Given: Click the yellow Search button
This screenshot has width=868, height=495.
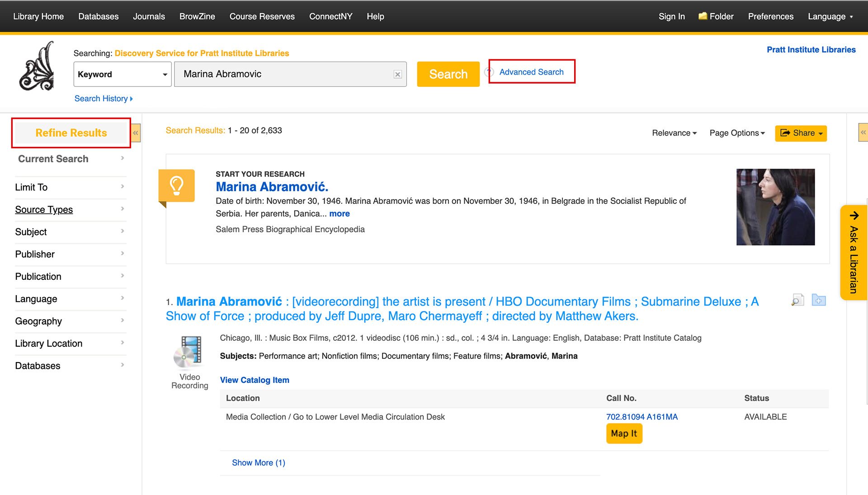Looking at the screenshot, I should coord(448,74).
